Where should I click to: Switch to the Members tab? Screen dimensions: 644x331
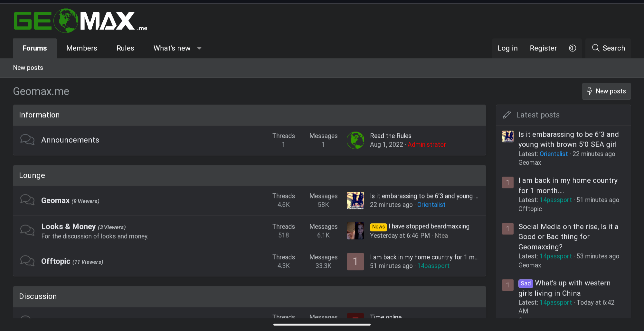tap(81, 48)
